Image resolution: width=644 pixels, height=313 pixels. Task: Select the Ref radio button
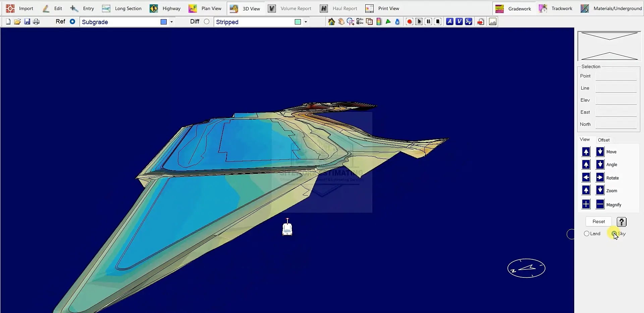coord(72,21)
